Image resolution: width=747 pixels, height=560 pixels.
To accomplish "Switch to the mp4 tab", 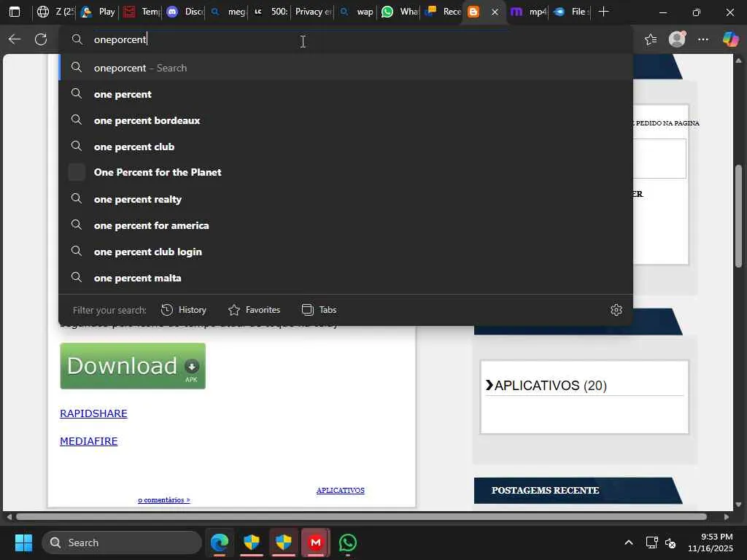I will coord(528,12).
